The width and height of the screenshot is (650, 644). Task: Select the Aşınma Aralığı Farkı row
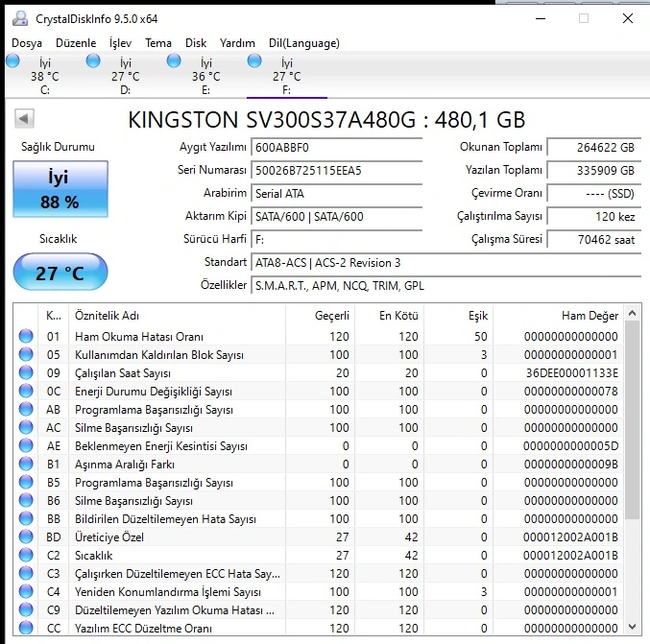(x=319, y=464)
